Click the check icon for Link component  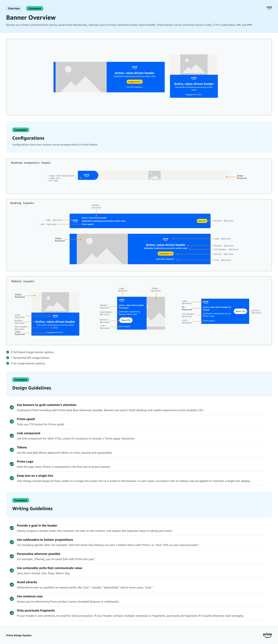(x=12, y=435)
